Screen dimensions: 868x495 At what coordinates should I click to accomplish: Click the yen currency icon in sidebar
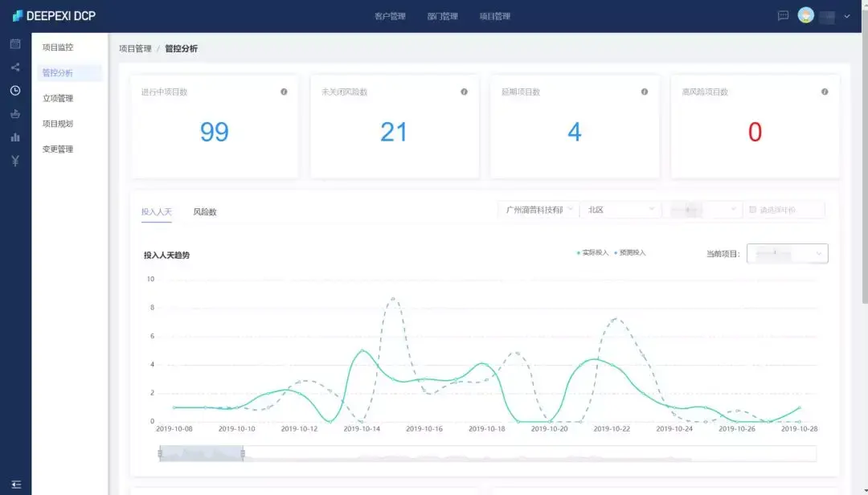[15, 161]
